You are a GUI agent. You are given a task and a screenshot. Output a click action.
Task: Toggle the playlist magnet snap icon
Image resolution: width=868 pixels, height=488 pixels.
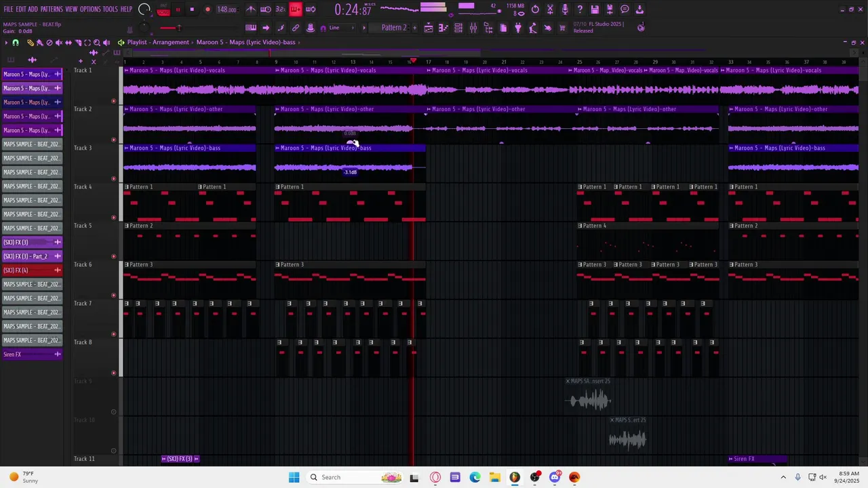(16, 42)
